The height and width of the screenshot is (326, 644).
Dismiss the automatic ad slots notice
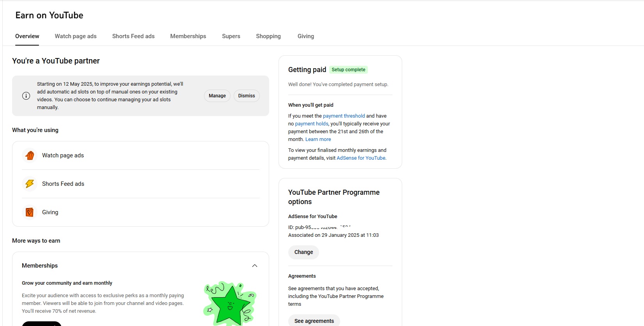coord(247,96)
